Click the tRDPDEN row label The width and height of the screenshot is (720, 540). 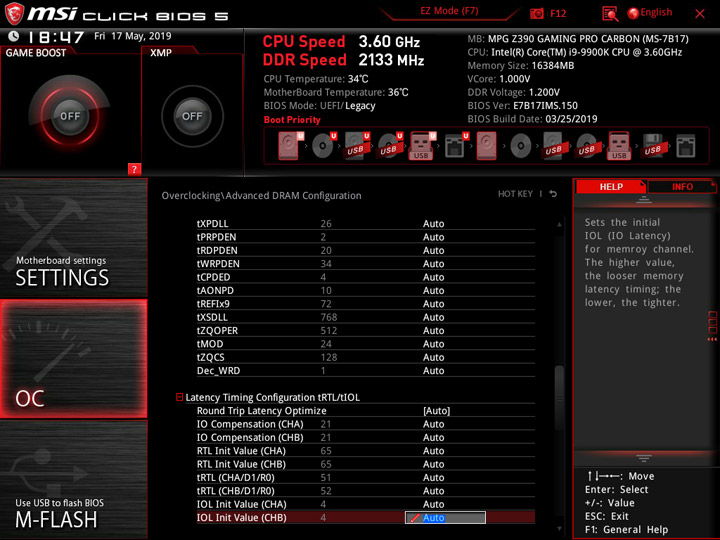(x=217, y=250)
